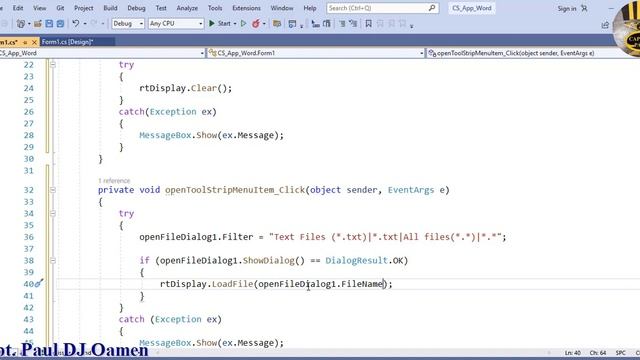
Task: Click the Filter string on line 36
Action: pos(385,237)
